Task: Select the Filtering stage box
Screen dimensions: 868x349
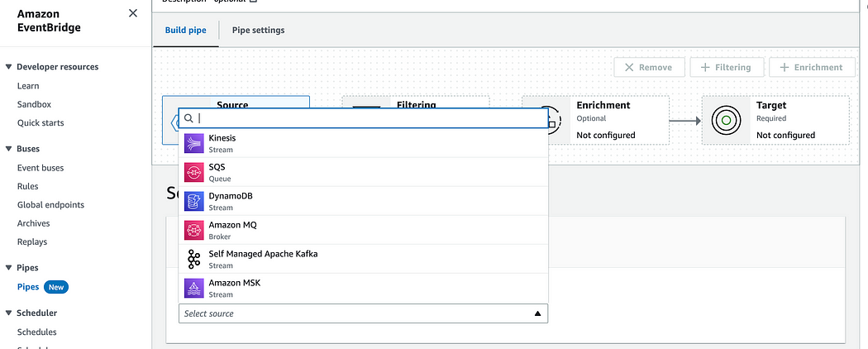Action: click(x=416, y=100)
